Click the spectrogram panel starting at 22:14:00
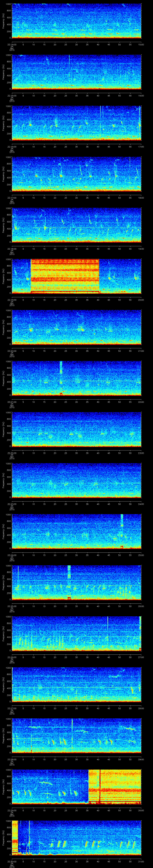Image resolution: width=153 pixels, height=868 pixels. coord(77,21)
